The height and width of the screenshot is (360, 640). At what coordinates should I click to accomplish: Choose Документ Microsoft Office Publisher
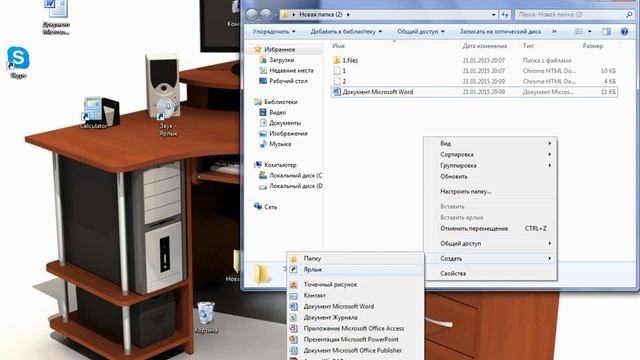(355, 350)
